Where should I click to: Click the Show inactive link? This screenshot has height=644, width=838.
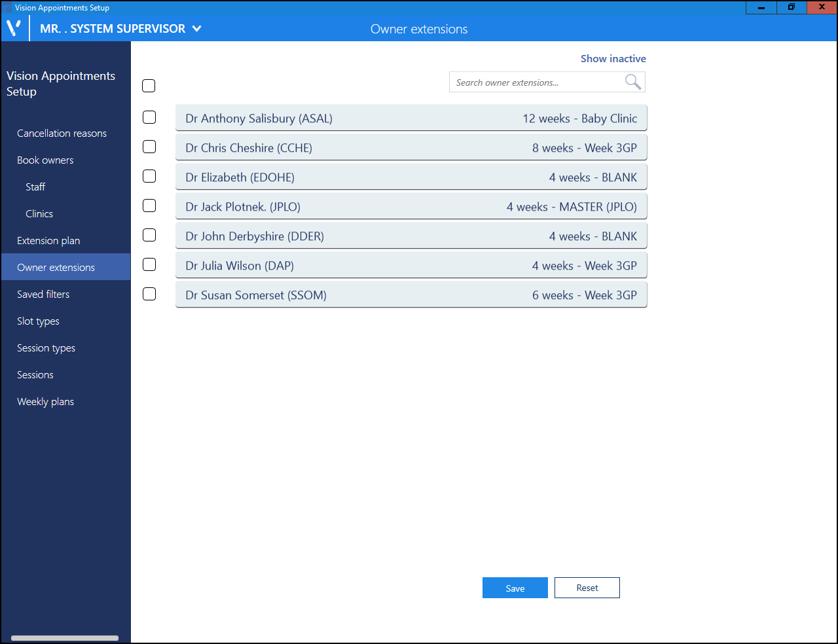click(613, 58)
